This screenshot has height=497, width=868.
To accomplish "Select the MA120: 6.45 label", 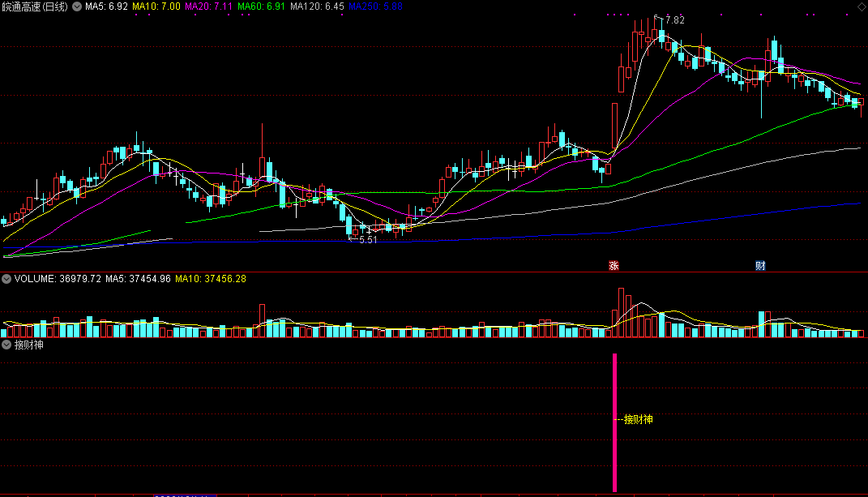I will point(317,6).
